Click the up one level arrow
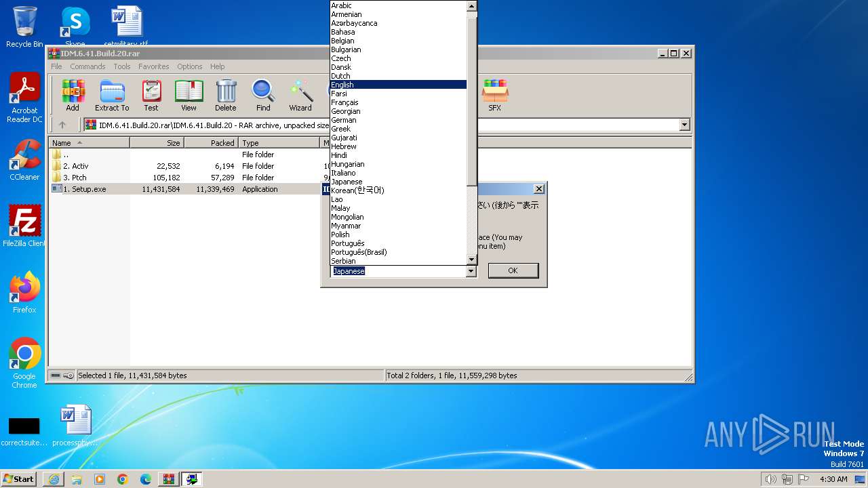The width and height of the screenshot is (868, 488). (62, 125)
